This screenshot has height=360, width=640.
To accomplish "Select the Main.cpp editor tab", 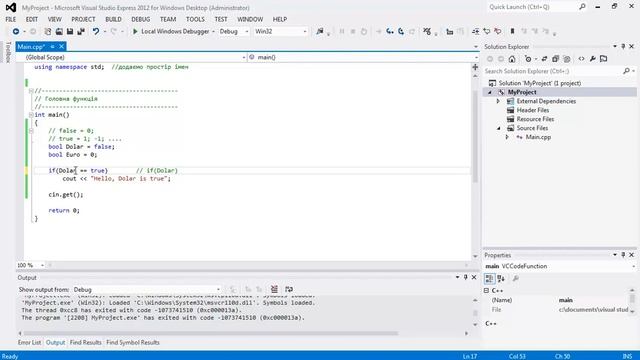I will point(31,47).
